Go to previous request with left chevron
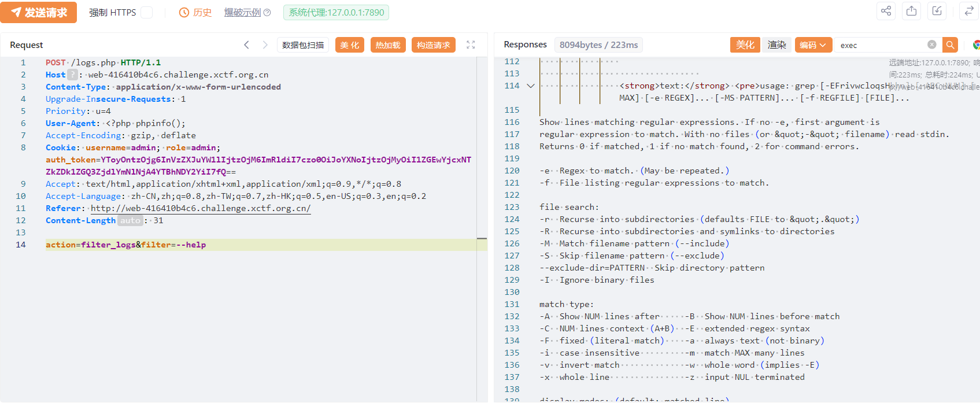Screen dimensions: 980x403 (x=246, y=45)
